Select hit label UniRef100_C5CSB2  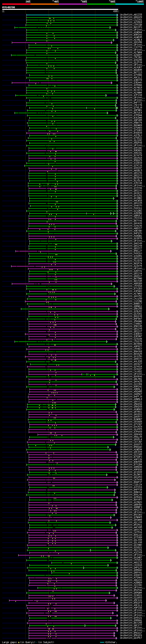click(x=131, y=58)
